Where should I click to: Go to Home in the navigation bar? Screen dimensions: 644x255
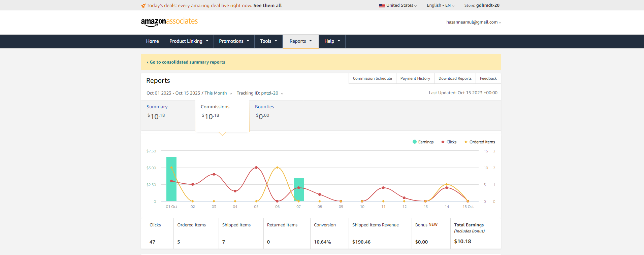[x=152, y=41]
